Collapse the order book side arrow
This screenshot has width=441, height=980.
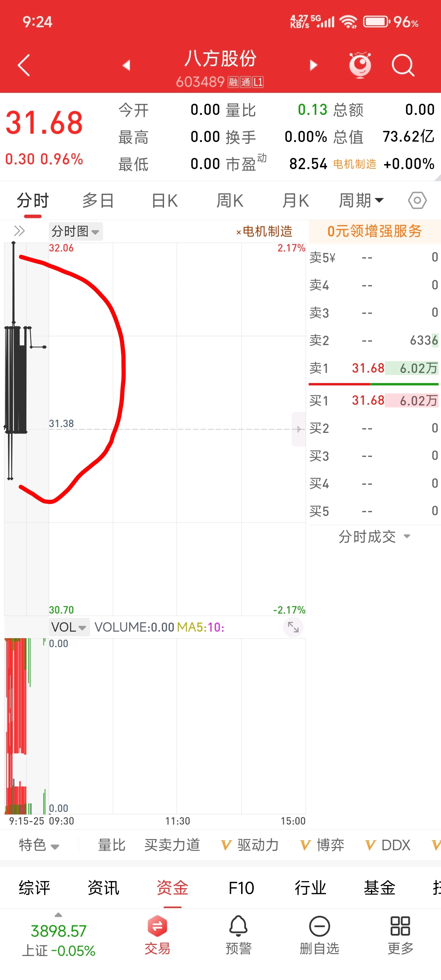(299, 429)
